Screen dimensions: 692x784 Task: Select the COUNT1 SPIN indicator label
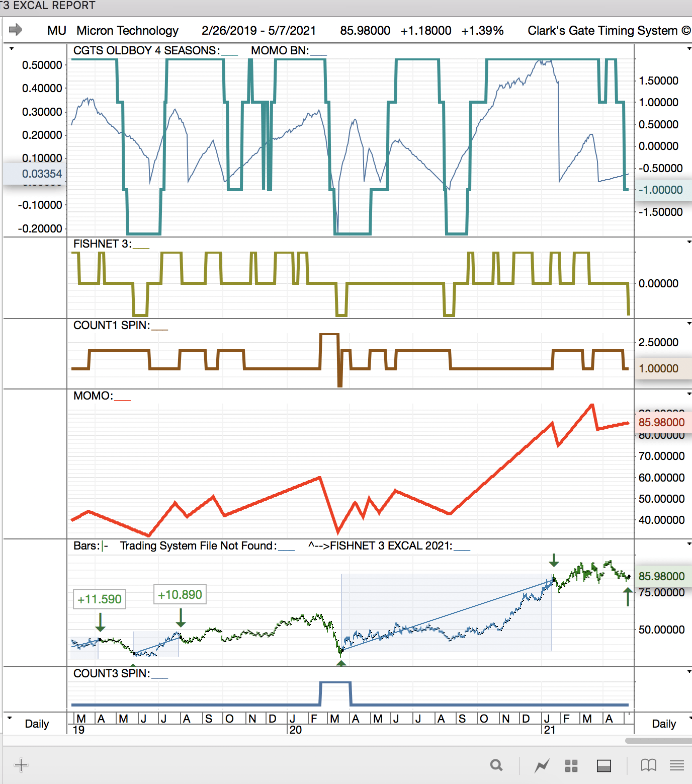(111, 325)
